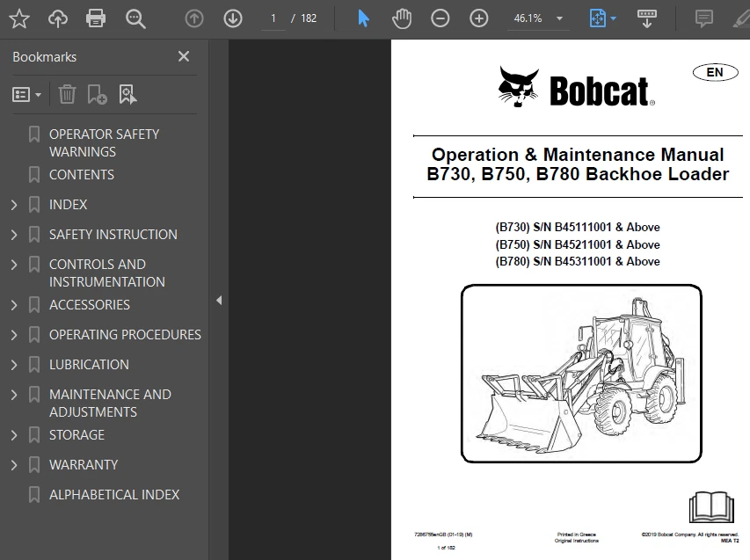Open the Comments tool
Image resolution: width=750 pixels, height=560 pixels.
click(703, 18)
